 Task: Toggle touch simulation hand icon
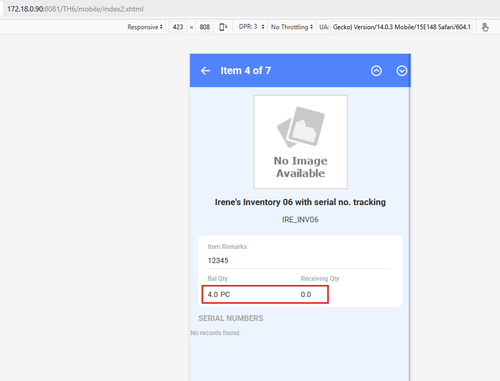pos(485,27)
